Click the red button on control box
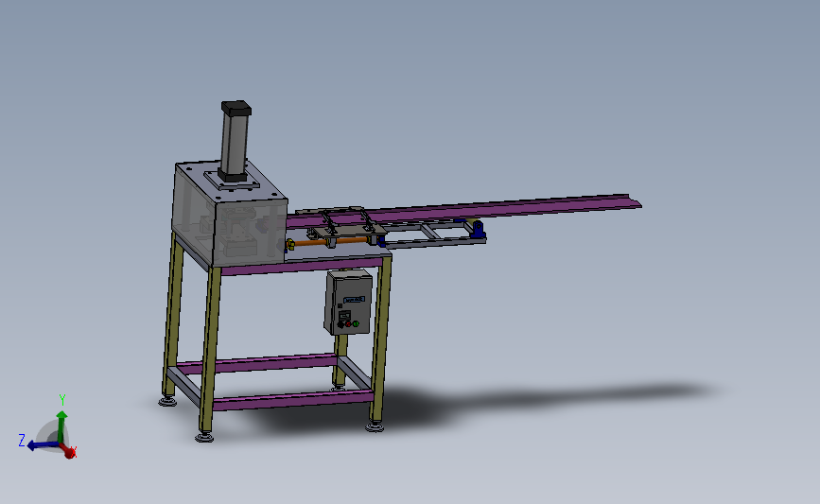 [x=348, y=324]
